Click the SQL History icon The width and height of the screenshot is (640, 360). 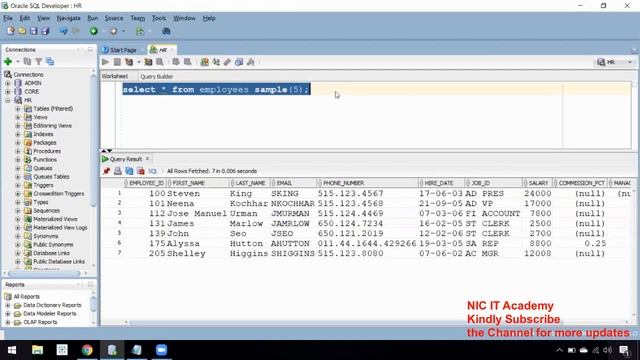pos(239,62)
